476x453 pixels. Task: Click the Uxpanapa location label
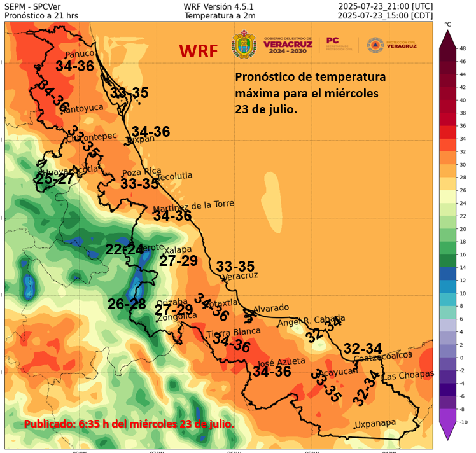(x=375, y=423)
